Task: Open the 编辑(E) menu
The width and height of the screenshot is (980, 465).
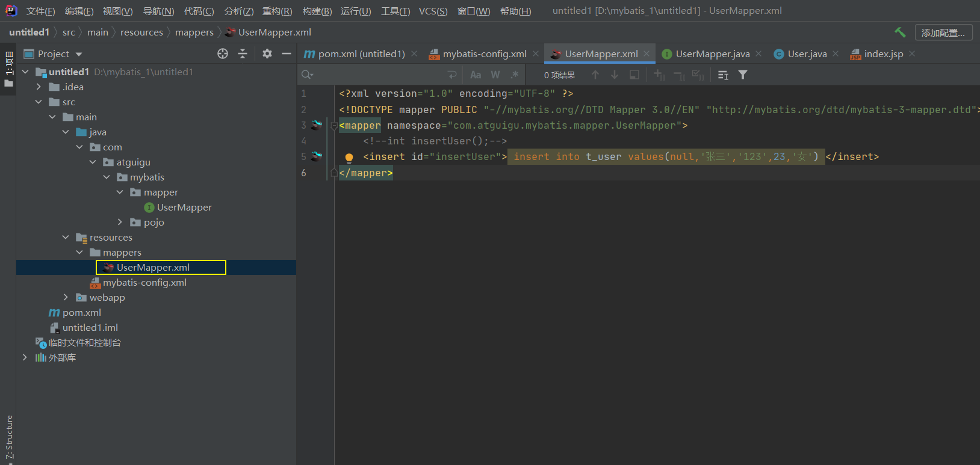Action: (79, 11)
